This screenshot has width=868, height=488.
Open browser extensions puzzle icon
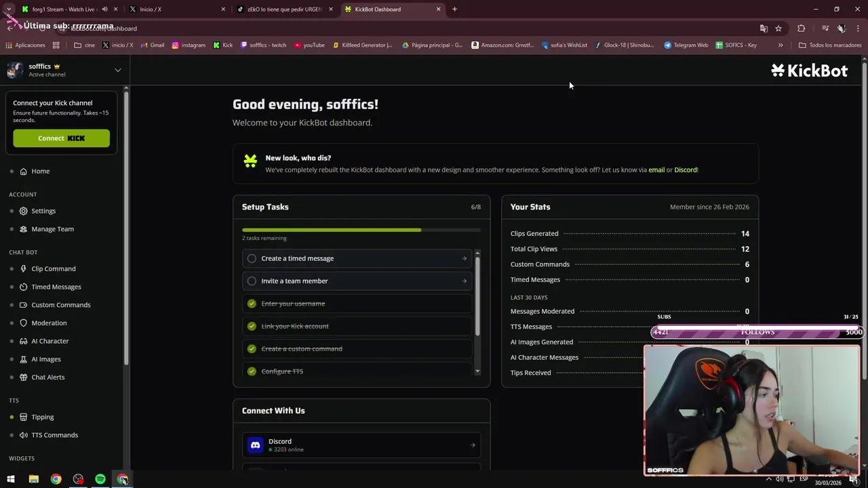click(801, 28)
